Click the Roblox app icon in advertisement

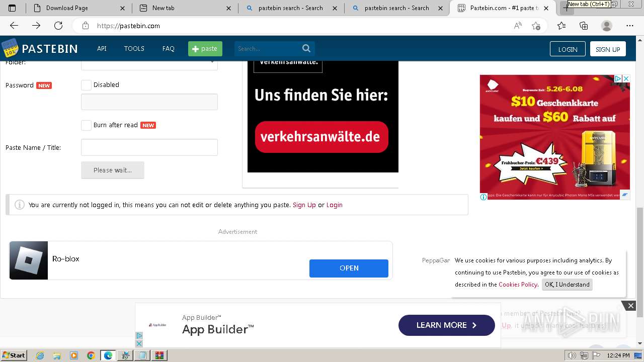tap(29, 260)
